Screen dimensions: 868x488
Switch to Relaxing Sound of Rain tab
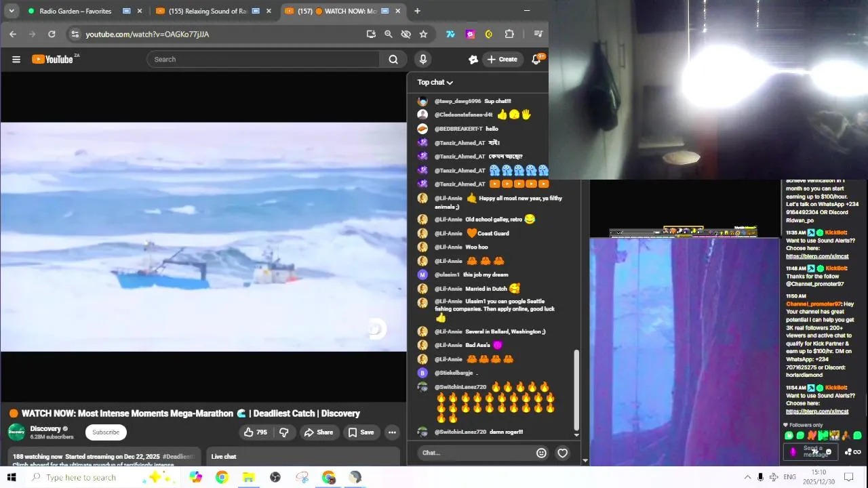pyautogui.click(x=212, y=11)
